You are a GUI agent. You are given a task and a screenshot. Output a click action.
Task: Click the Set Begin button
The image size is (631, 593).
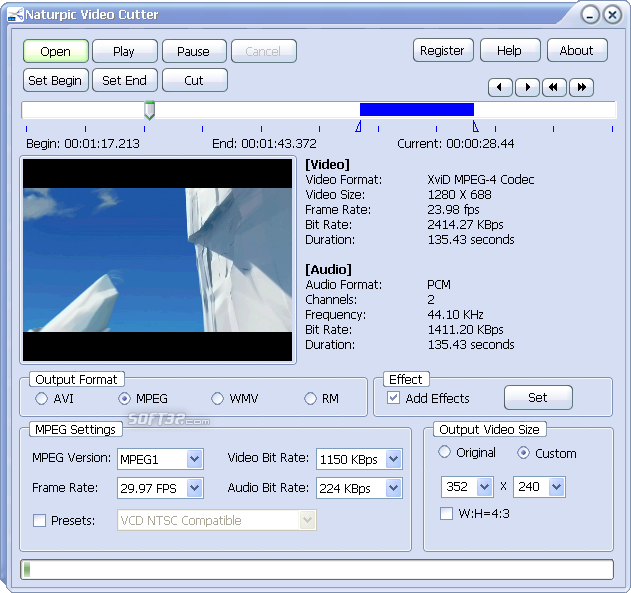click(x=56, y=80)
